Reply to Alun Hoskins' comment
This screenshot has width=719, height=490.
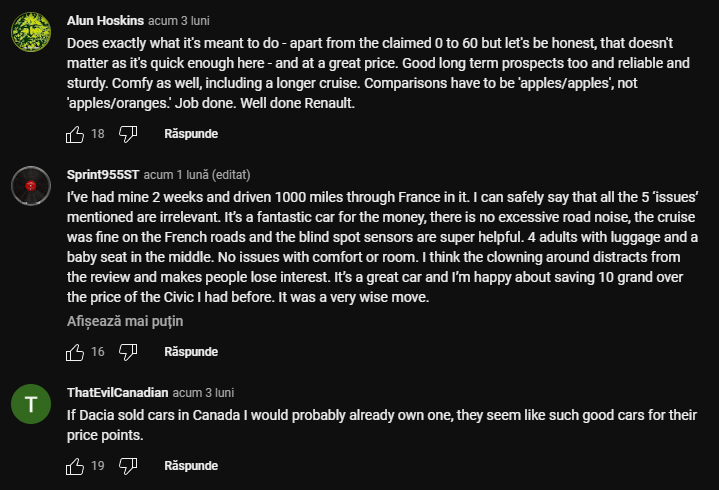190,134
